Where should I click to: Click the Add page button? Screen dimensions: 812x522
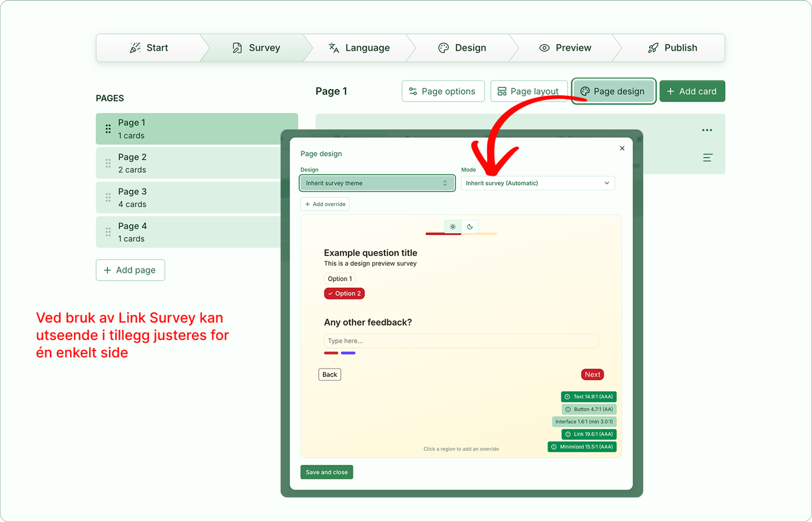tap(130, 270)
